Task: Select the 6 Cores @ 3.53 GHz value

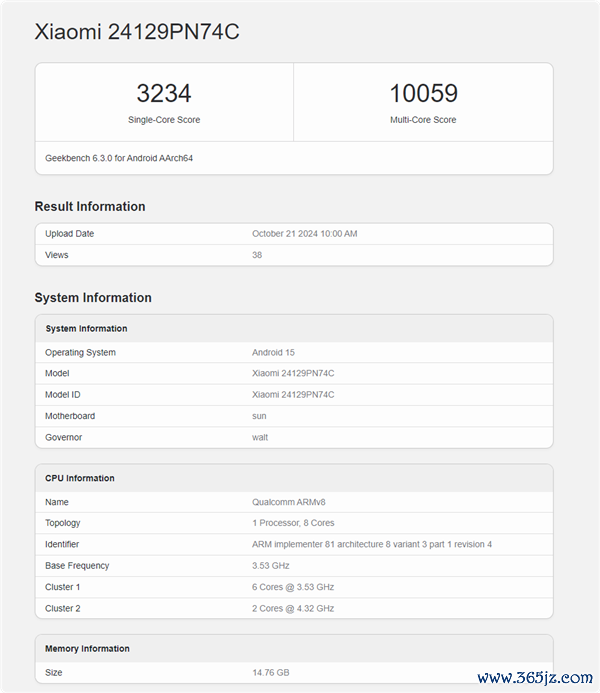Action: click(x=293, y=587)
